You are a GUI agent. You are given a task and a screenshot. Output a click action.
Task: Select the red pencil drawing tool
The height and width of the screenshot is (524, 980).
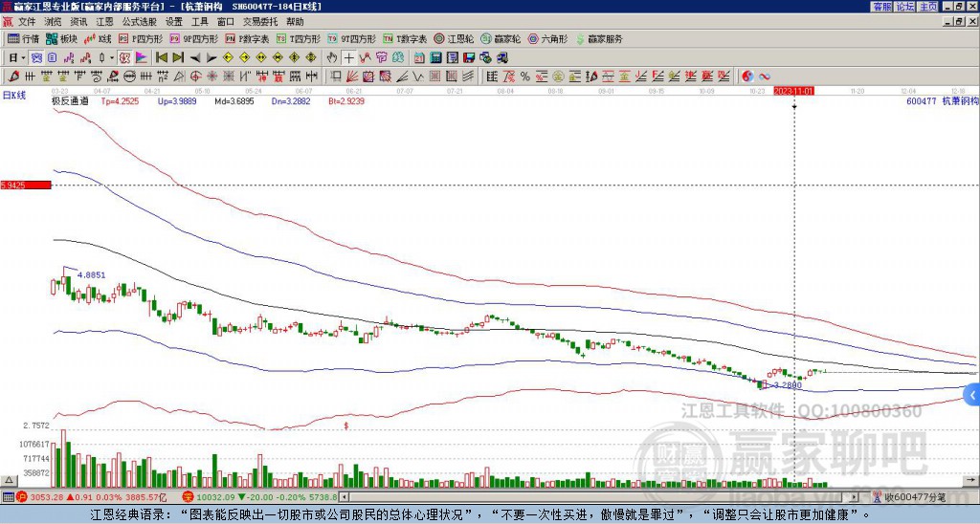coord(12,76)
